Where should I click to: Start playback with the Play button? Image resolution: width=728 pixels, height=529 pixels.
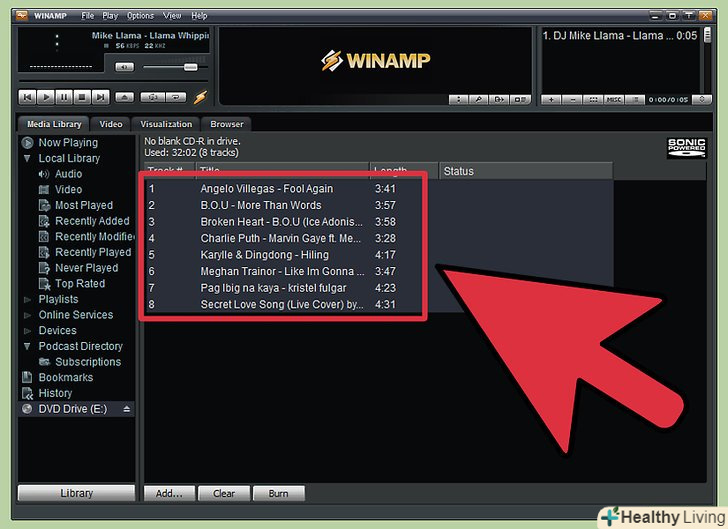pos(46,97)
